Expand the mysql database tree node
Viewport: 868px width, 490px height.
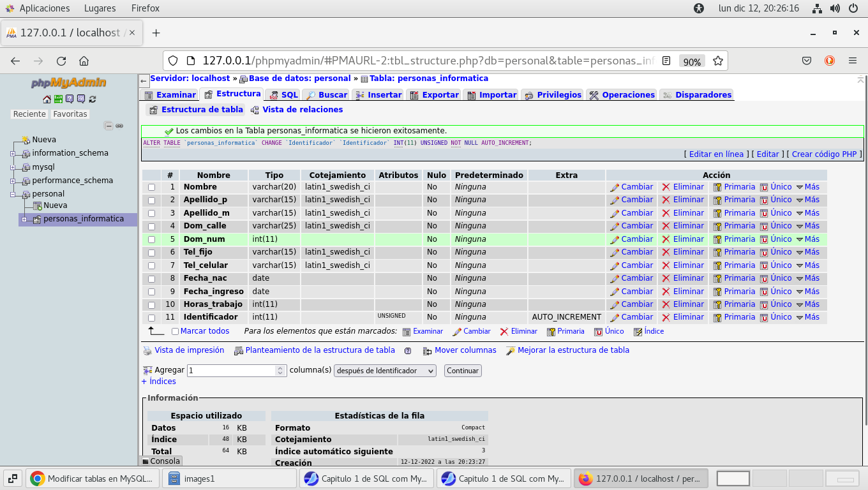click(x=13, y=167)
